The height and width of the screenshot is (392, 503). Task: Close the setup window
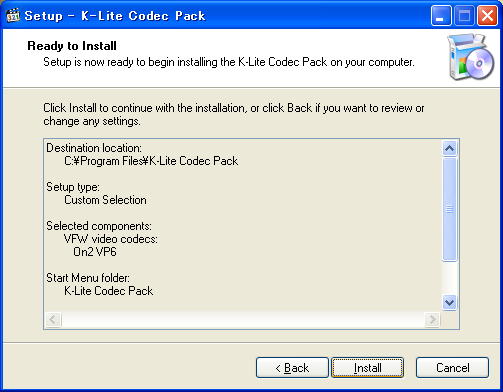click(487, 16)
